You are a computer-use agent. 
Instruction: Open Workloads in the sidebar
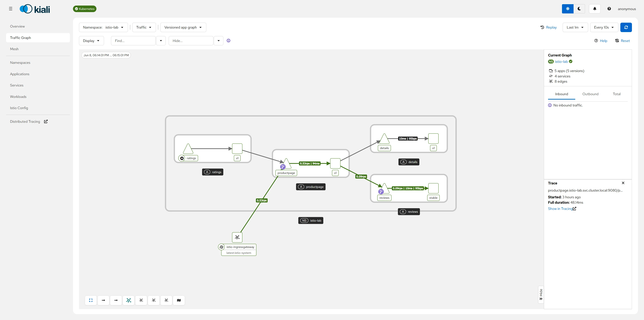(18, 97)
